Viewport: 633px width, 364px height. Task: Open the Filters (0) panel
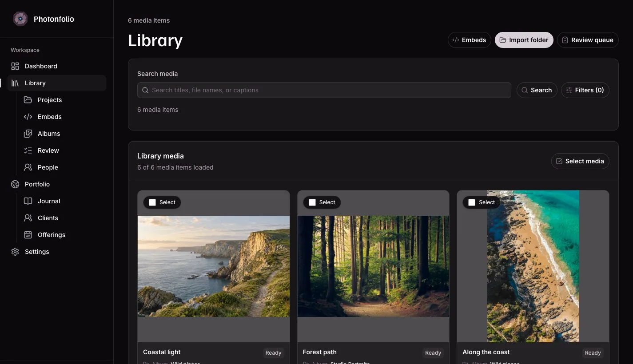pyautogui.click(x=585, y=90)
